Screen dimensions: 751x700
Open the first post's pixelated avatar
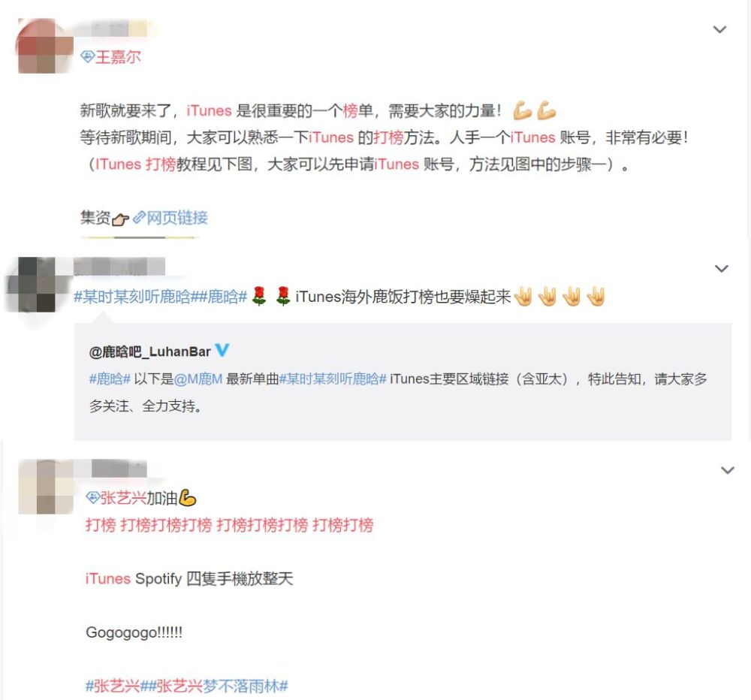coord(44,46)
